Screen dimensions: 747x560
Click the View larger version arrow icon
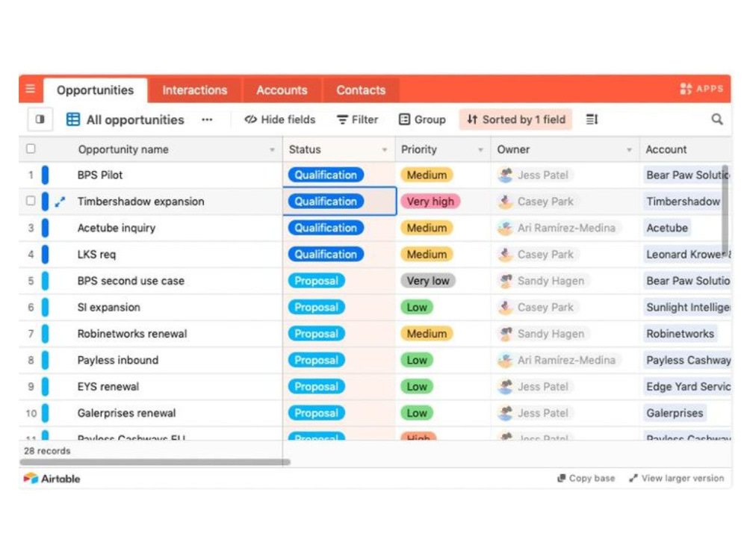633,478
